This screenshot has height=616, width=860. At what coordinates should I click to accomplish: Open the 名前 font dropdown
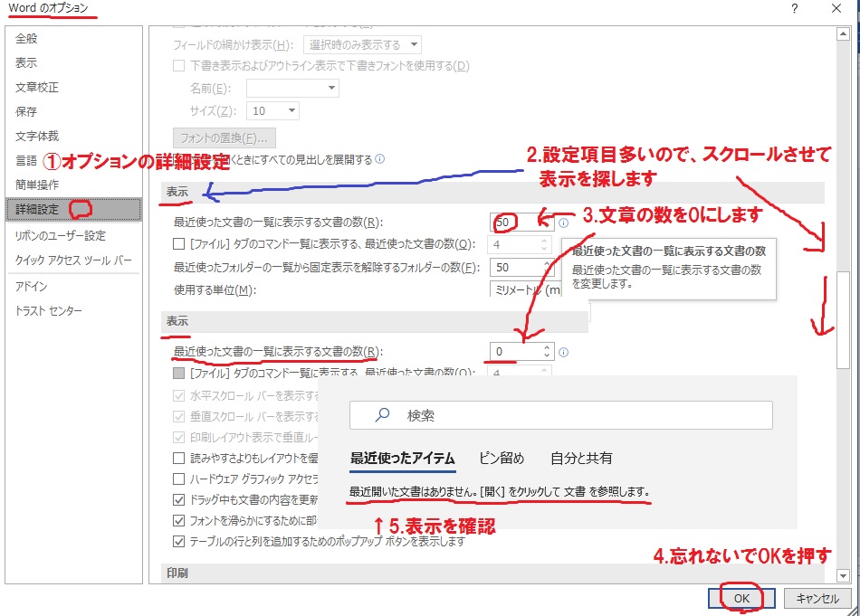(293, 89)
